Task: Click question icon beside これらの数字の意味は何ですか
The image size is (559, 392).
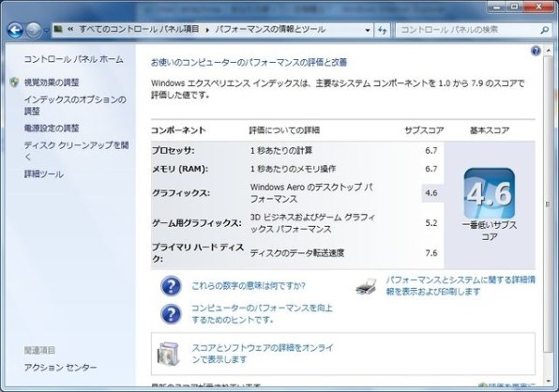Action: pos(171,286)
